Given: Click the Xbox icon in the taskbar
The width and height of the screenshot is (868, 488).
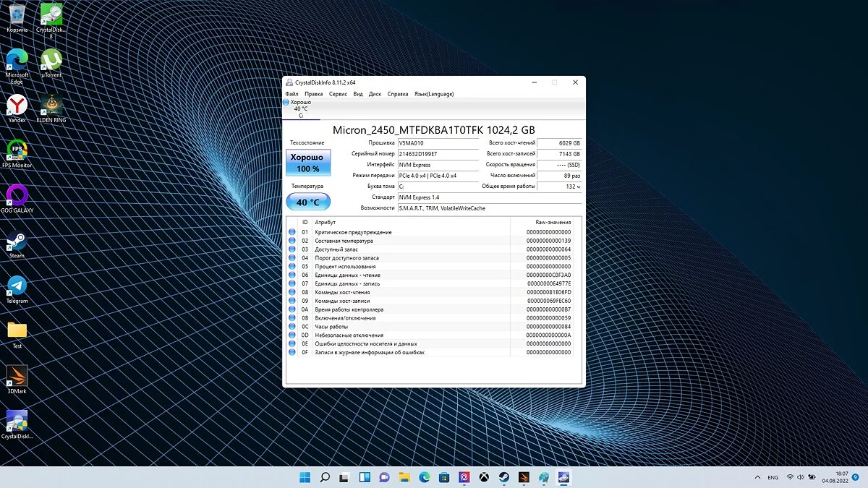Looking at the screenshot, I should pyautogui.click(x=484, y=477).
